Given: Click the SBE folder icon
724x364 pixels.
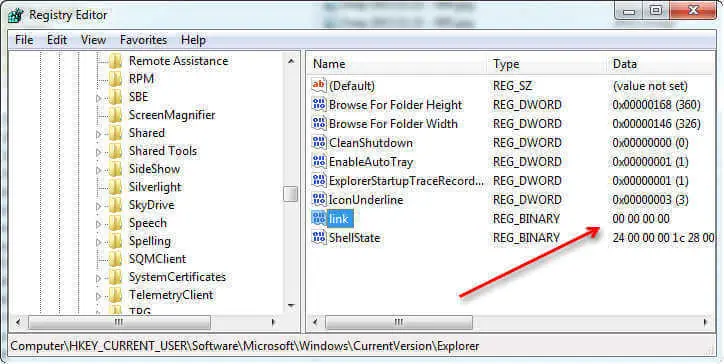Looking at the screenshot, I should click(115, 97).
